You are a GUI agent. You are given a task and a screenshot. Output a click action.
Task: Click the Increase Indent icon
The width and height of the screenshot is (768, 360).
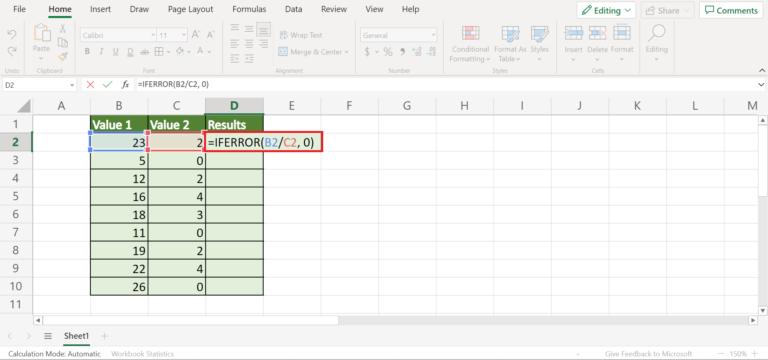249,58
